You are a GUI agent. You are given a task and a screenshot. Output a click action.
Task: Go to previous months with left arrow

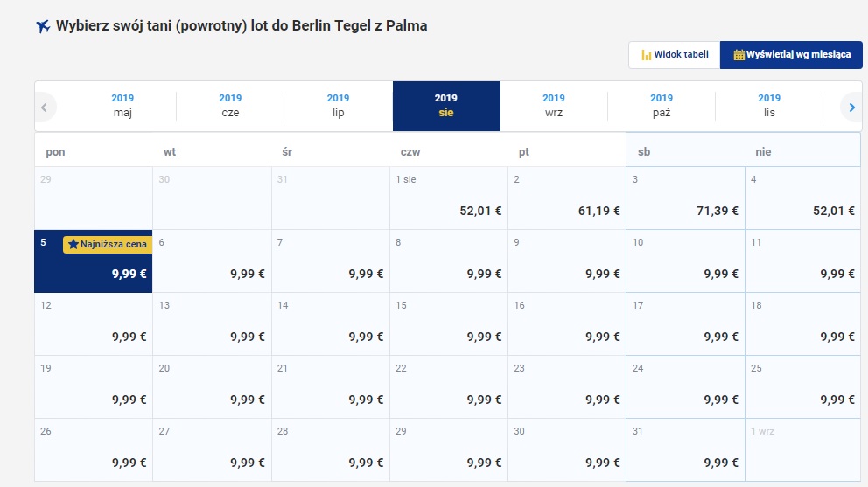click(x=45, y=108)
